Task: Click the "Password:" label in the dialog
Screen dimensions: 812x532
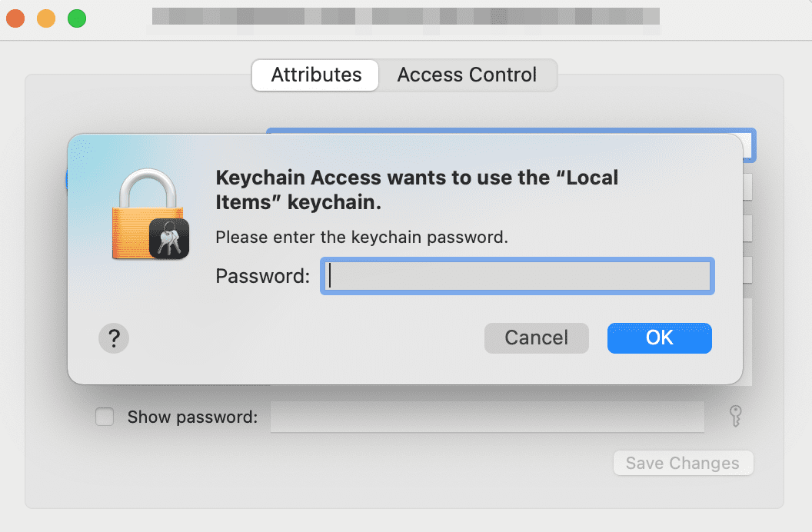Action: pos(263,276)
